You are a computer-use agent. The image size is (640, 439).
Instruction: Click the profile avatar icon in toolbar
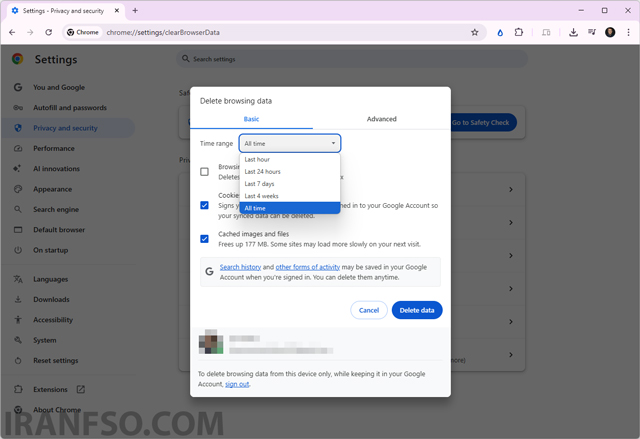(610, 32)
